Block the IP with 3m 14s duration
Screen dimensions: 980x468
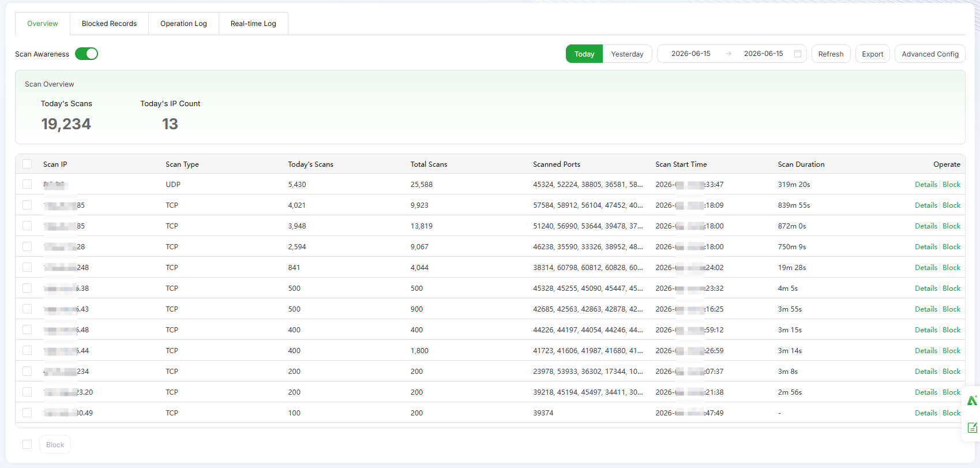[x=951, y=350]
